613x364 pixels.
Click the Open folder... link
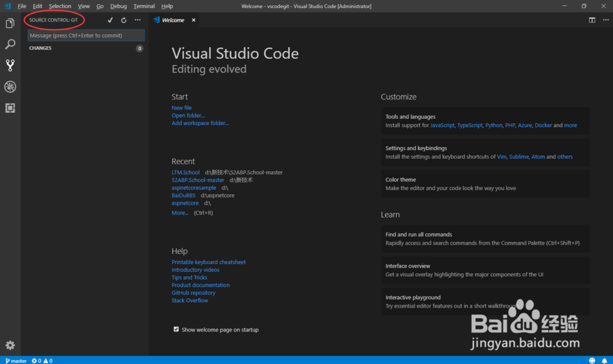pos(188,115)
